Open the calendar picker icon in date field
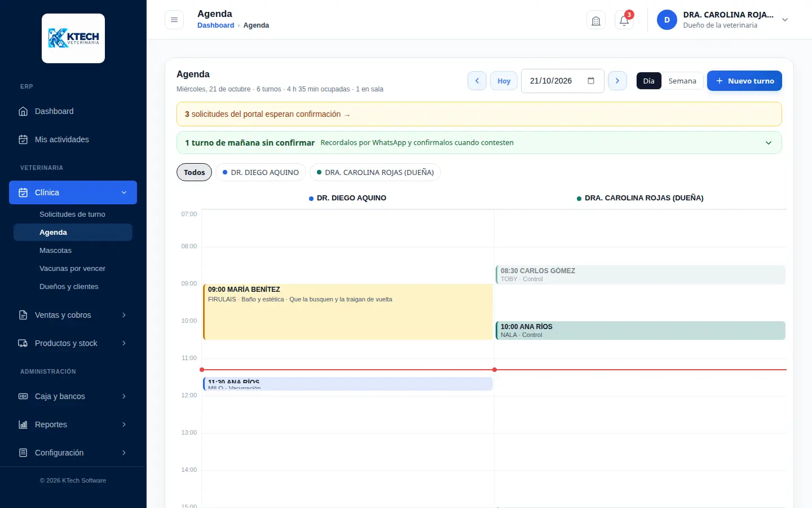 pyautogui.click(x=591, y=81)
